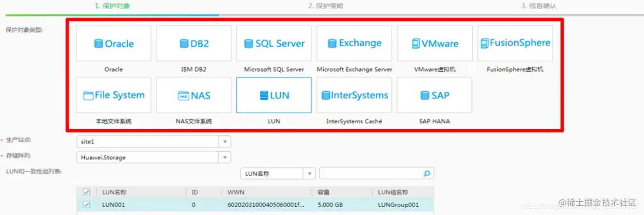Pick the Microsoft SQL Server tile
This screenshot has height=215, width=644.
(274, 43)
